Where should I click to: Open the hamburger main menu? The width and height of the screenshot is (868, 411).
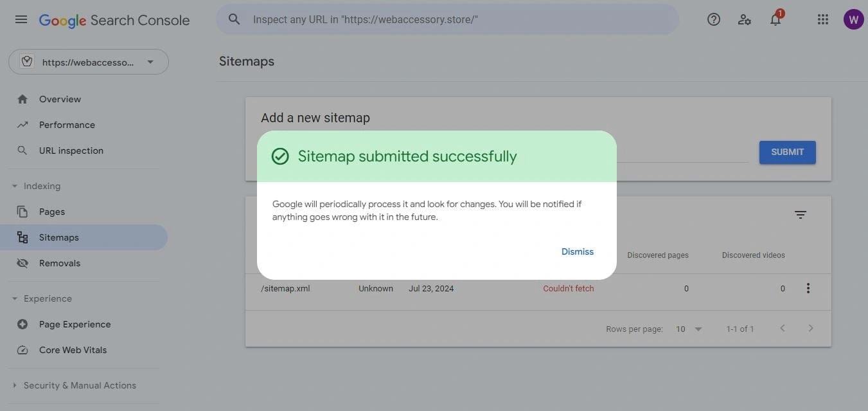pyautogui.click(x=21, y=19)
